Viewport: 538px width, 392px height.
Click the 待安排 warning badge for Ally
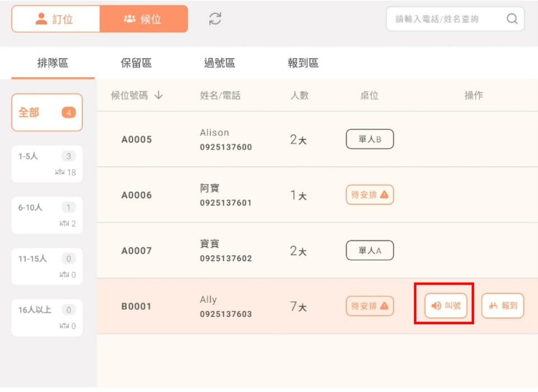[x=369, y=306]
